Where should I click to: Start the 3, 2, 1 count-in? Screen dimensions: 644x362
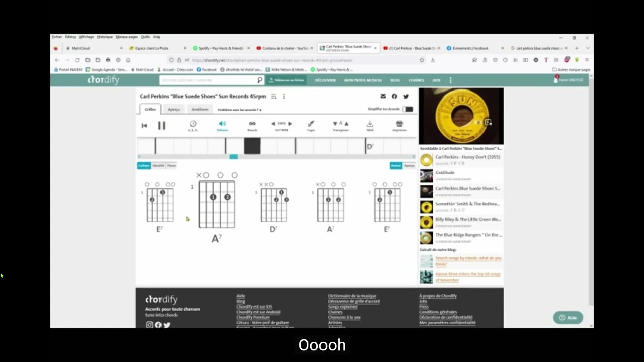(193, 126)
